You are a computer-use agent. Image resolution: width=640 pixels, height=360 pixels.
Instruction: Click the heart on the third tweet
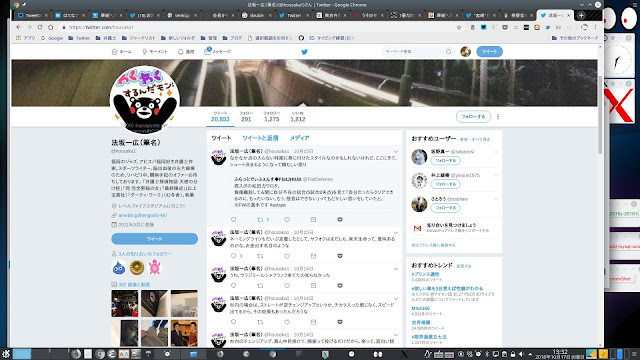pos(287,285)
